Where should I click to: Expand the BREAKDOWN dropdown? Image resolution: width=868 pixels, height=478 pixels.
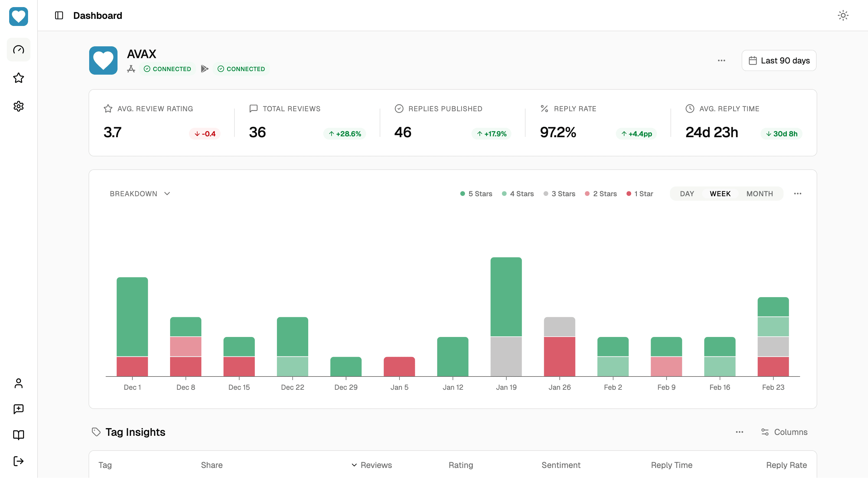pos(139,194)
